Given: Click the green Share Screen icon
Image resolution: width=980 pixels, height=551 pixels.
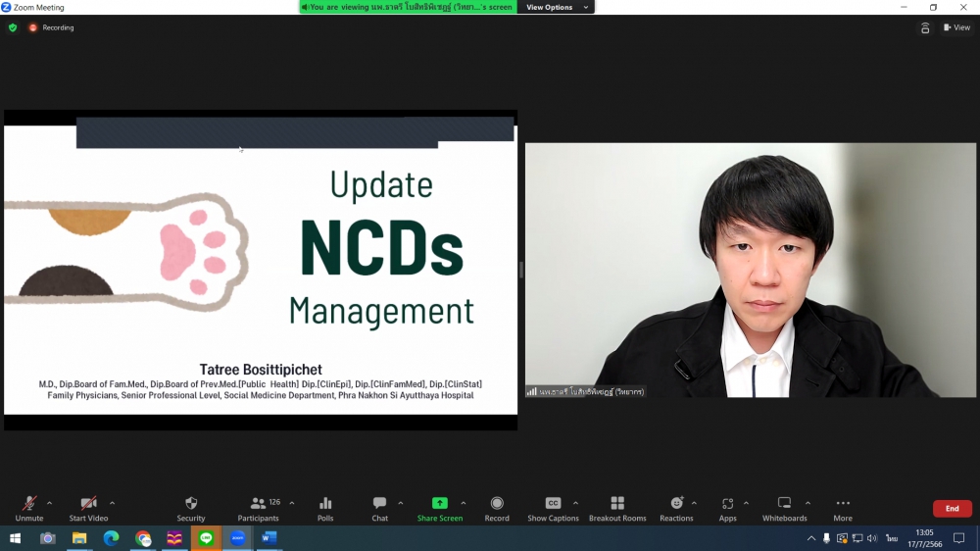Looking at the screenshot, I should coord(440,504).
